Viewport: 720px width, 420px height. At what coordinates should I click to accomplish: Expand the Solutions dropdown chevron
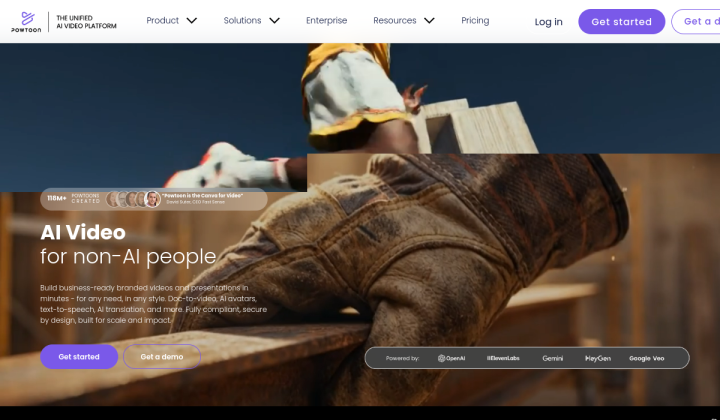[x=275, y=21]
